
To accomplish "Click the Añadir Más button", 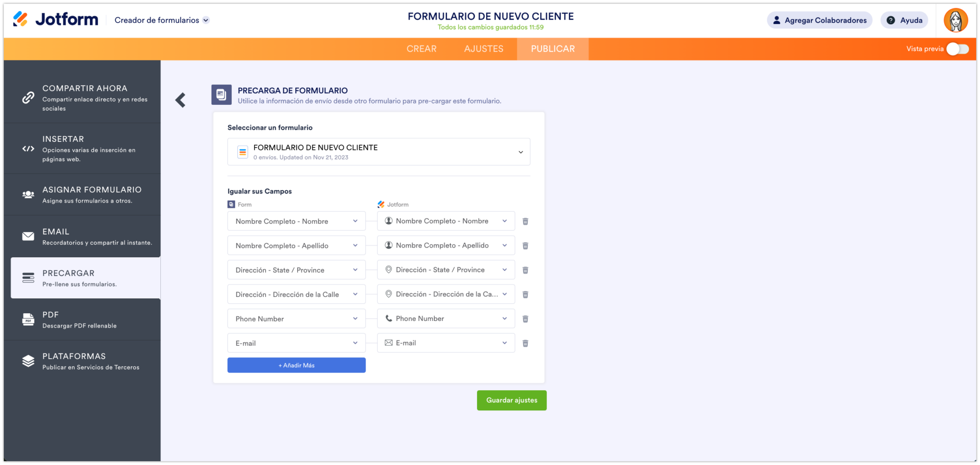I will tap(296, 365).
